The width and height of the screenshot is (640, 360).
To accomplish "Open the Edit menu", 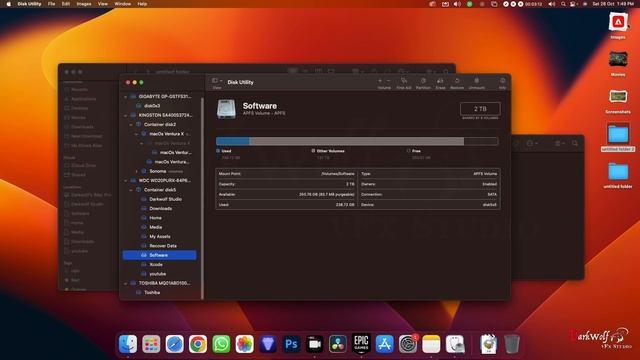I will point(66,4).
